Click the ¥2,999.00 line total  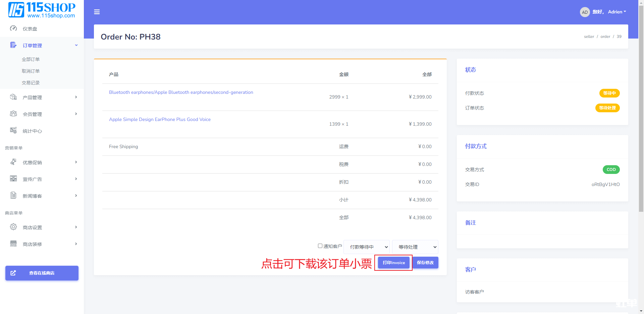pyautogui.click(x=420, y=97)
